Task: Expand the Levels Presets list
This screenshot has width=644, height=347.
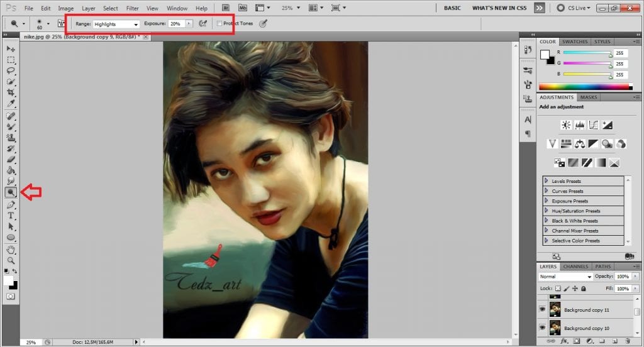Action: (x=547, y=181)
